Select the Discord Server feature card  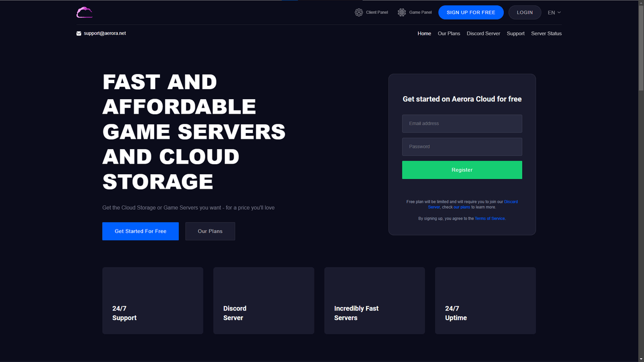click(x=264, y=301)
